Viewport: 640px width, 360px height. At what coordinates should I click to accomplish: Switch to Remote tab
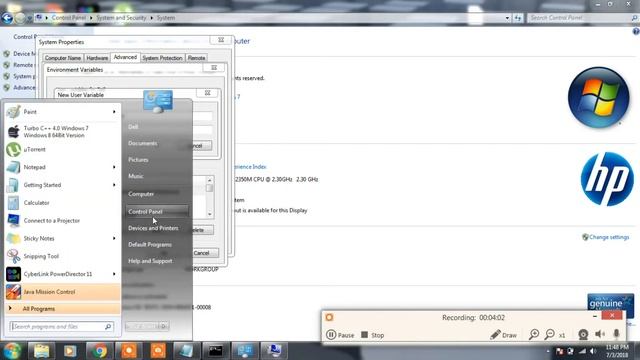(196, 58)
